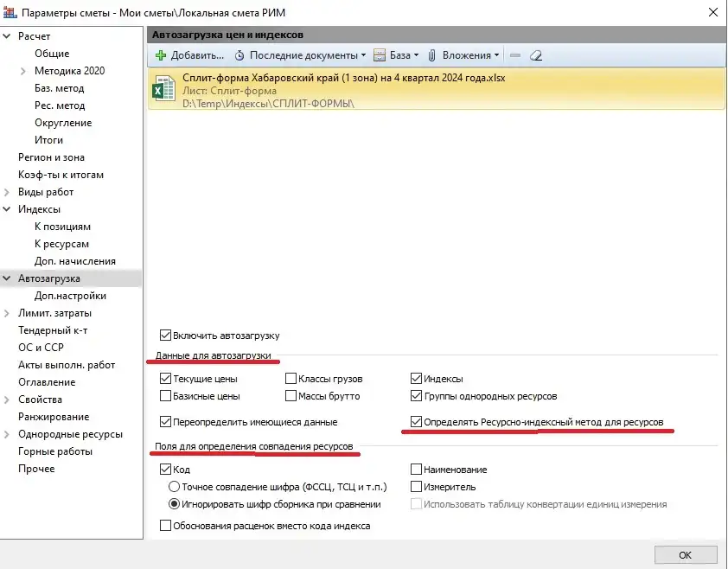Click the minus remove icon in toolbar

click(515, 55)
